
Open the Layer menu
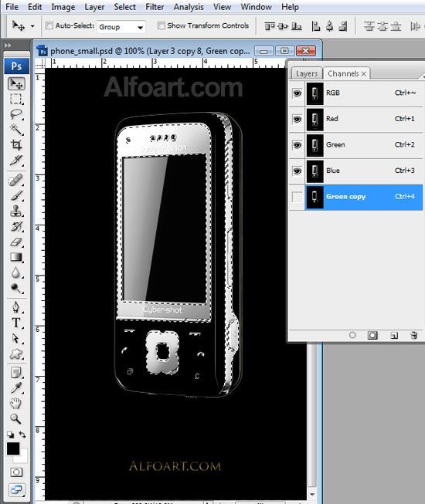coord(94,7)
